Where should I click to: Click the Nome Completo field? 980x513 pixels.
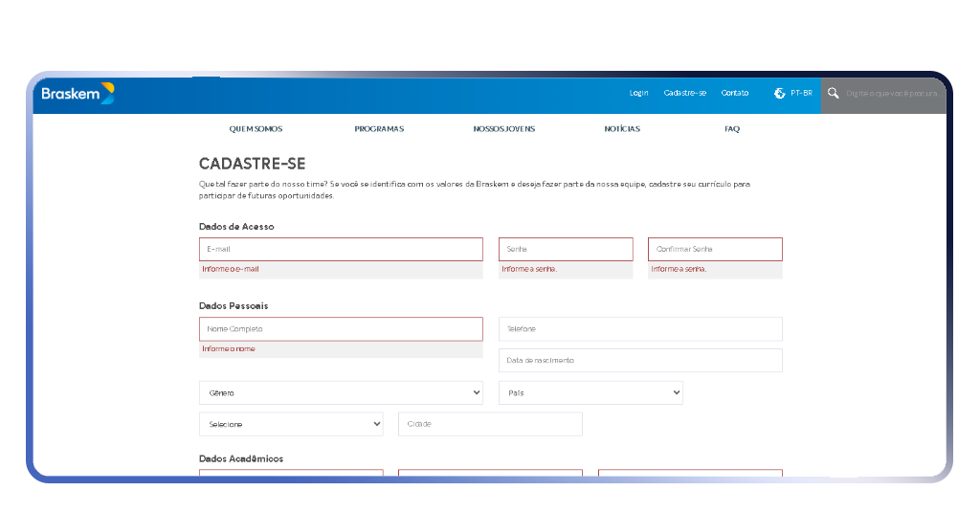click(341, 329)
